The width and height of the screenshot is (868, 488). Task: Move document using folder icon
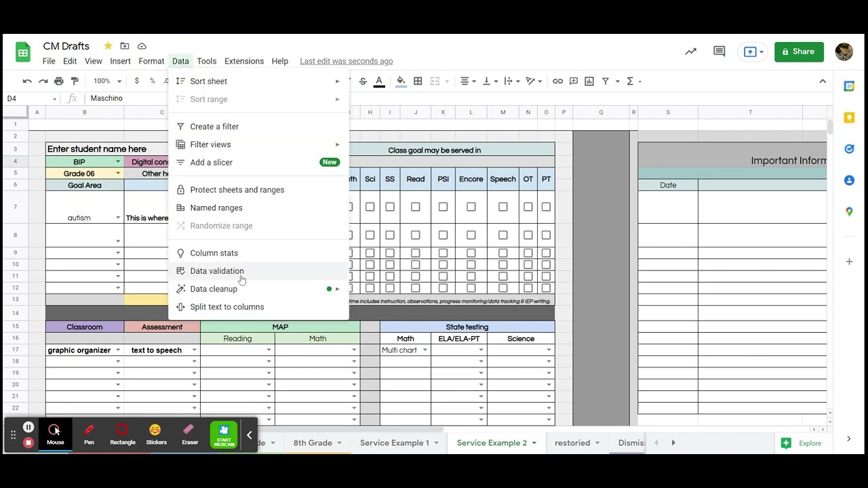coord(125,46)
